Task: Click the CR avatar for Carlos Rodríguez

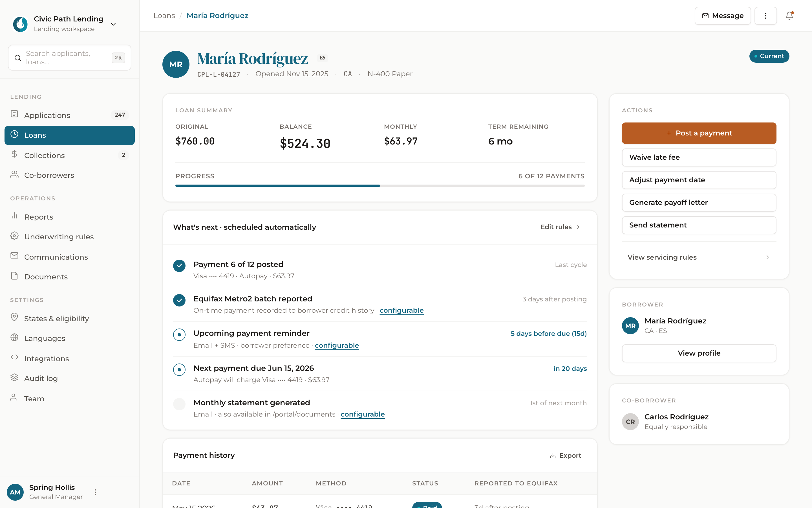Action: point(630,422)
